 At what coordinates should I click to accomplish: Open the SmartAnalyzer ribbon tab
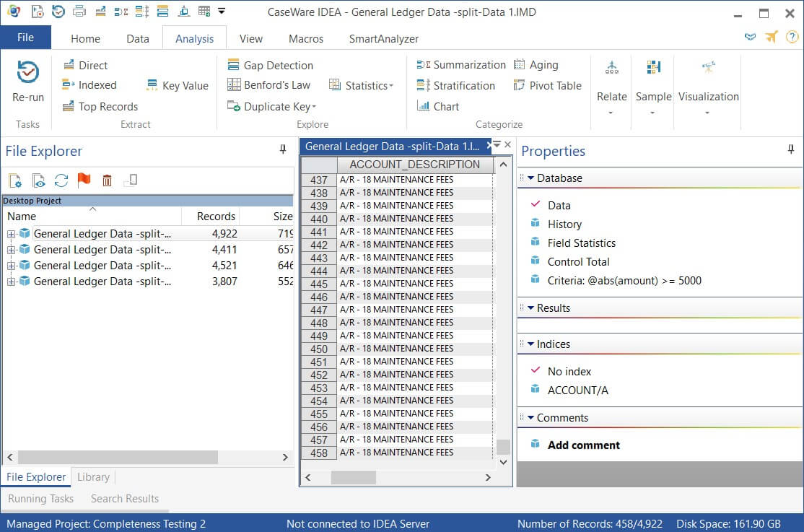pyautogui.click(x=383, y=38)
